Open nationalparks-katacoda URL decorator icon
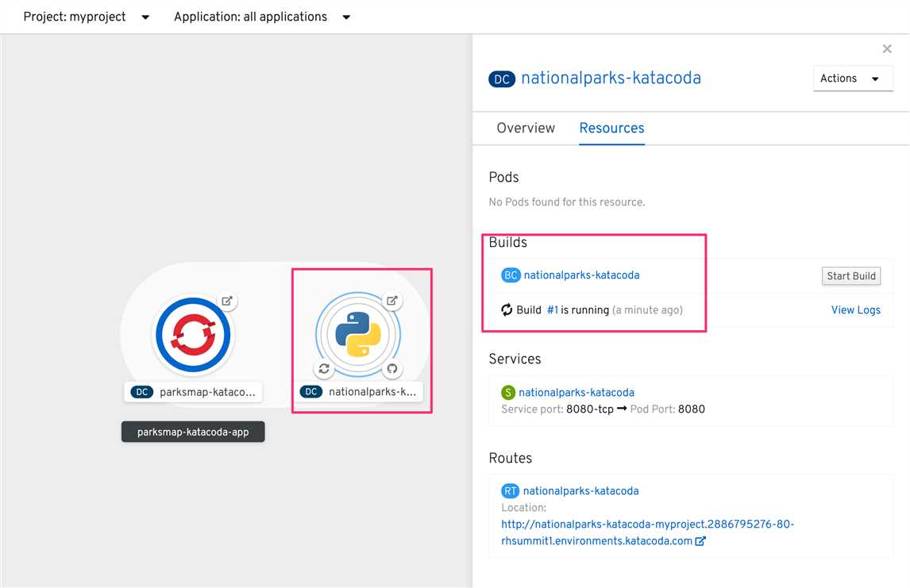 pos(392,301)
